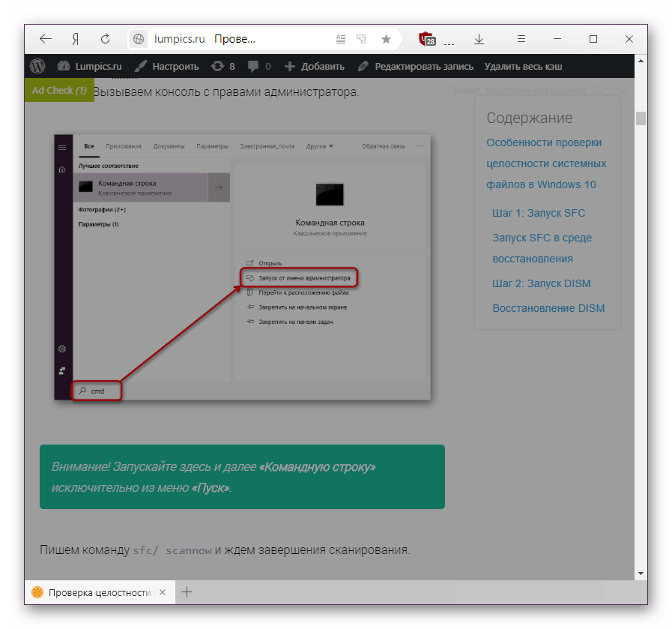Image resolution: width=672 pixels, height=629 pixels.
Task: Open a new tab with the plus button
Action: [x=187, y=592]
